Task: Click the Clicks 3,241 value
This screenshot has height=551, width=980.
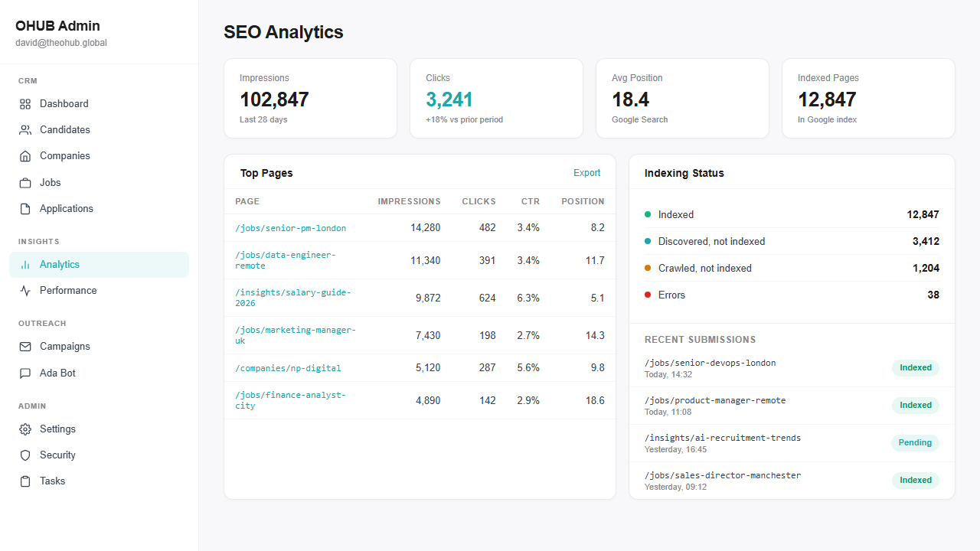Action: tap(449, 99)
